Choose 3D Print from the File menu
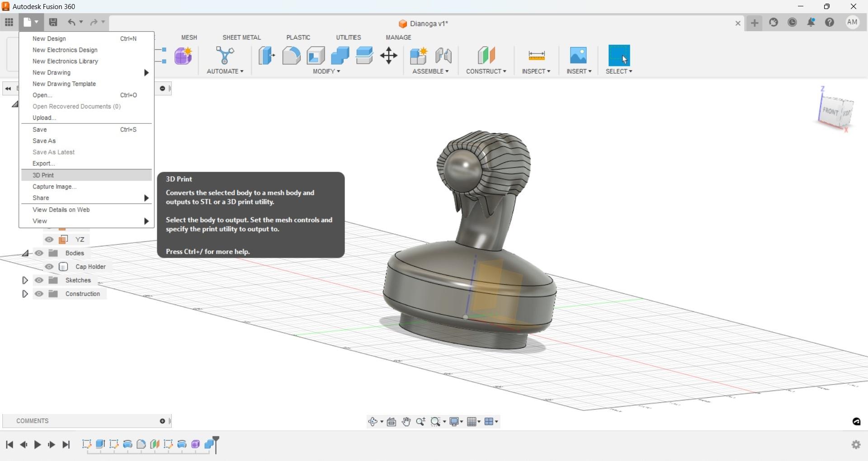The image size is (868, 461). point(86,175)
